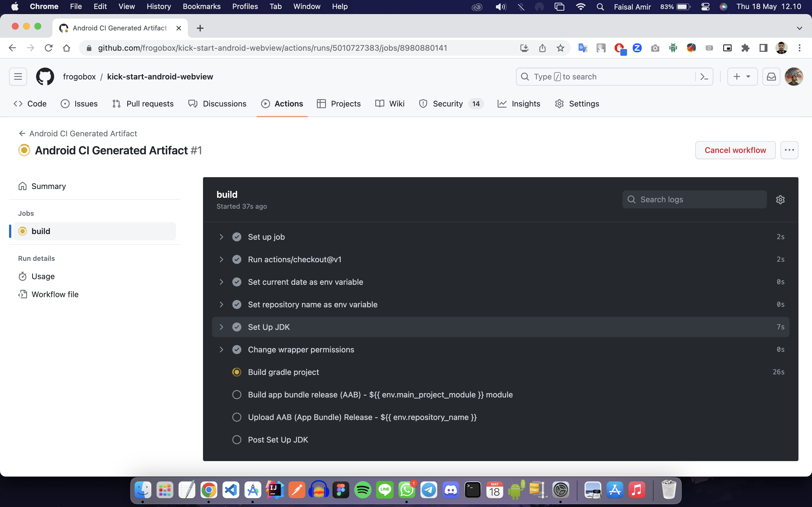
Task: Open the workflow options ellipsis button
Action: coord(789,150)
